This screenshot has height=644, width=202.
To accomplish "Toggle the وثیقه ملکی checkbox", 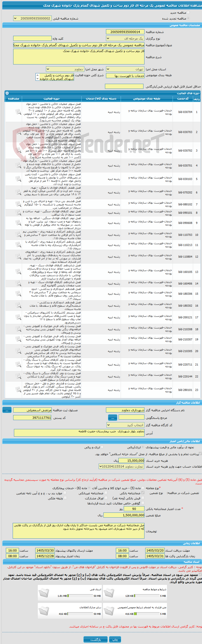I will pos(65,498).
